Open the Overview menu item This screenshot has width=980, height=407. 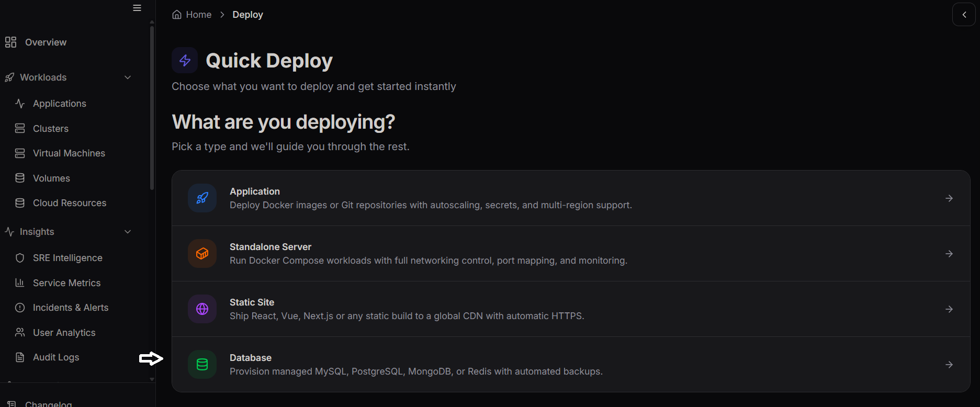46,42
